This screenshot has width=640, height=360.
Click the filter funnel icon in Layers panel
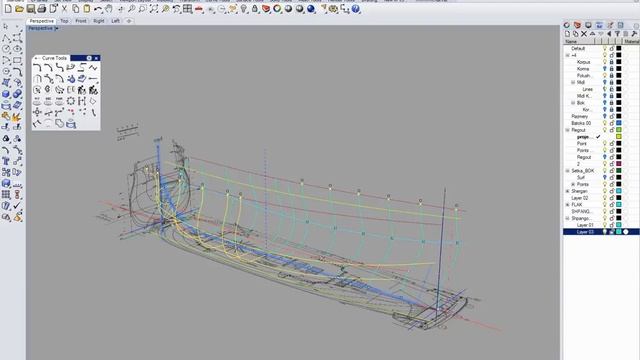pyautogui.click(x=617, y=34)
